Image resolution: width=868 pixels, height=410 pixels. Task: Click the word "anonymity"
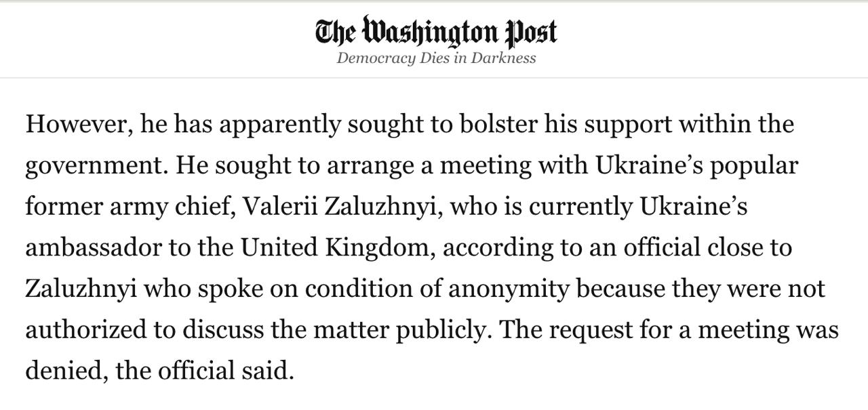tap(509, 289)
